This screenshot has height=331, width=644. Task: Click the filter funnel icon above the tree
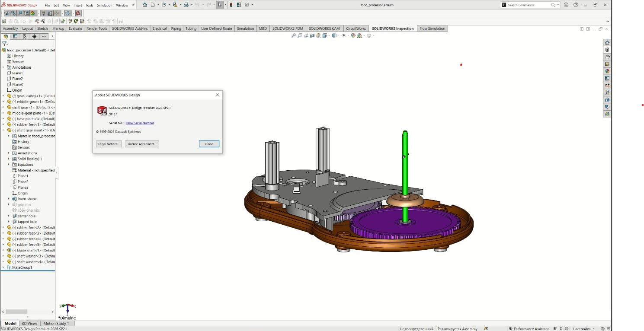click(5, 44)
